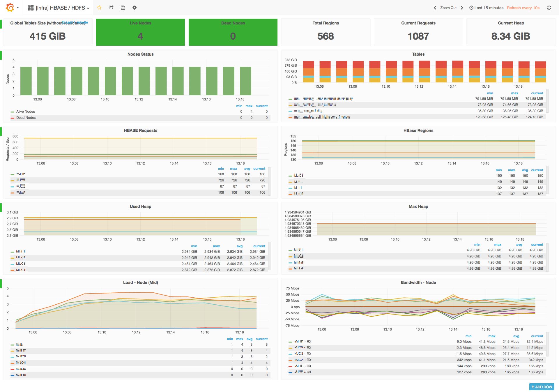Open the HBase Regions panel title menu

click(x=418, y=130)
